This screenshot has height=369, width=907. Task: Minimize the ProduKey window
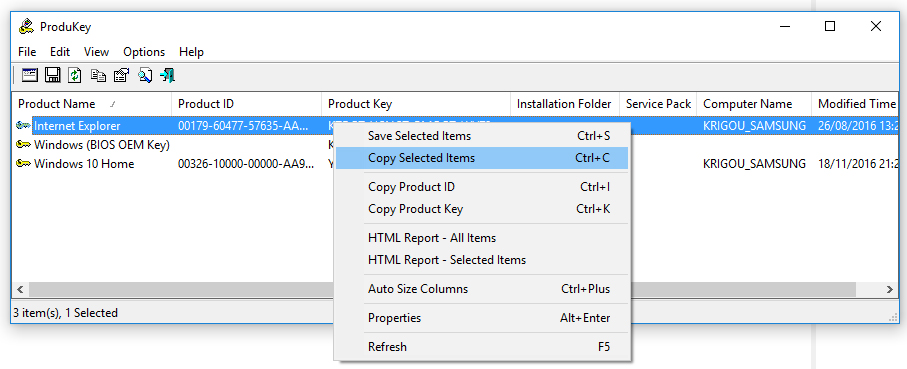[785, 26]
